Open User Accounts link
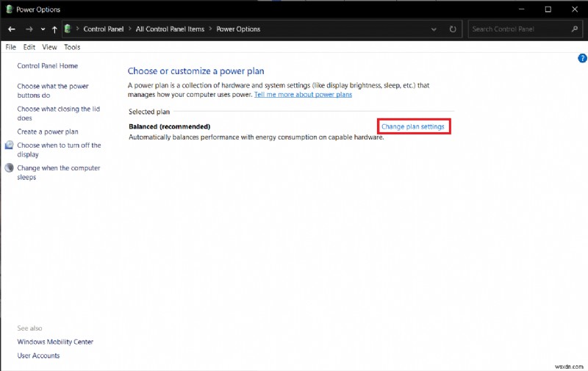Image resolution: width=588 pixels, height=371 pixels. [x=38, y=356]
